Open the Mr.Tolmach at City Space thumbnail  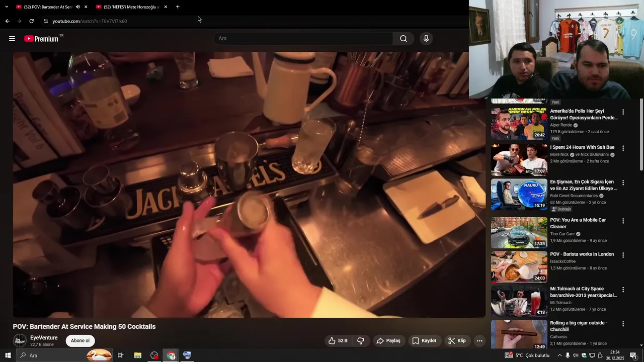519,301
